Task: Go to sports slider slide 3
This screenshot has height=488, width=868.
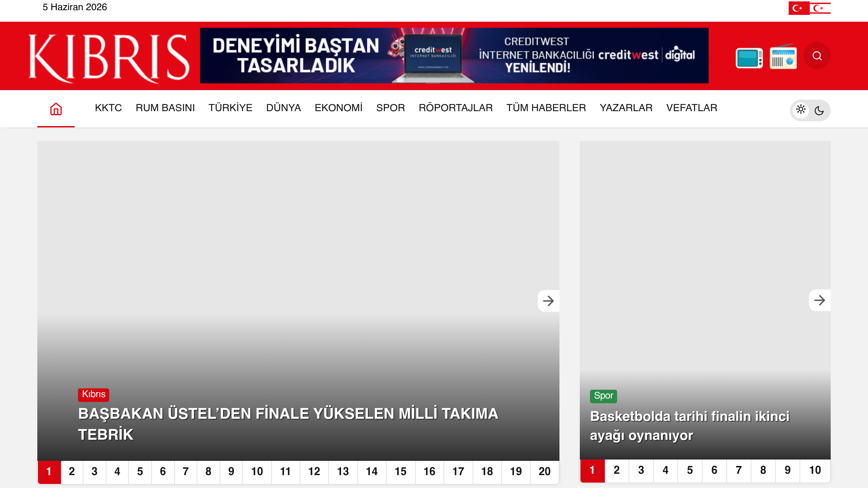Action: tap(641, 470)
